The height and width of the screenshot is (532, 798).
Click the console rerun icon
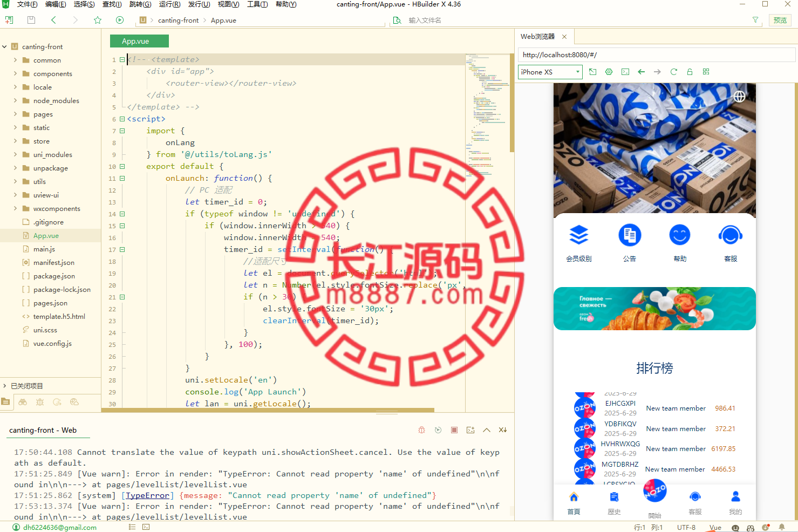[x=438, y=430]
